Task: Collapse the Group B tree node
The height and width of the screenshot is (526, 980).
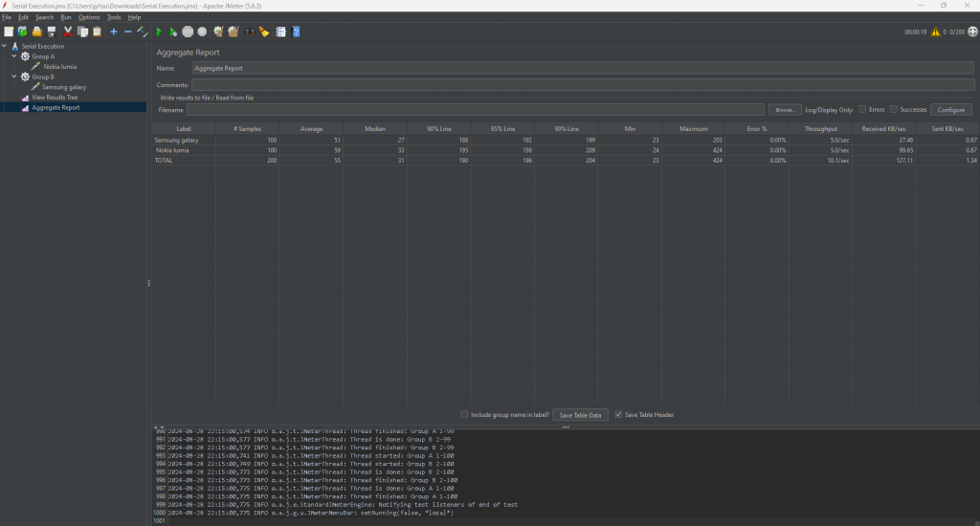Action: point(14,77)
